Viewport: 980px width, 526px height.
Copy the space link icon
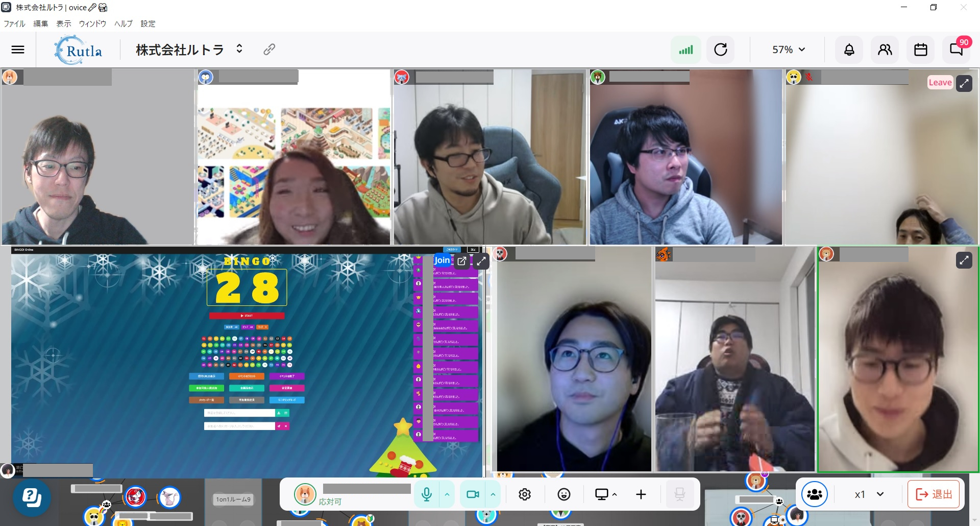[269, 49]
